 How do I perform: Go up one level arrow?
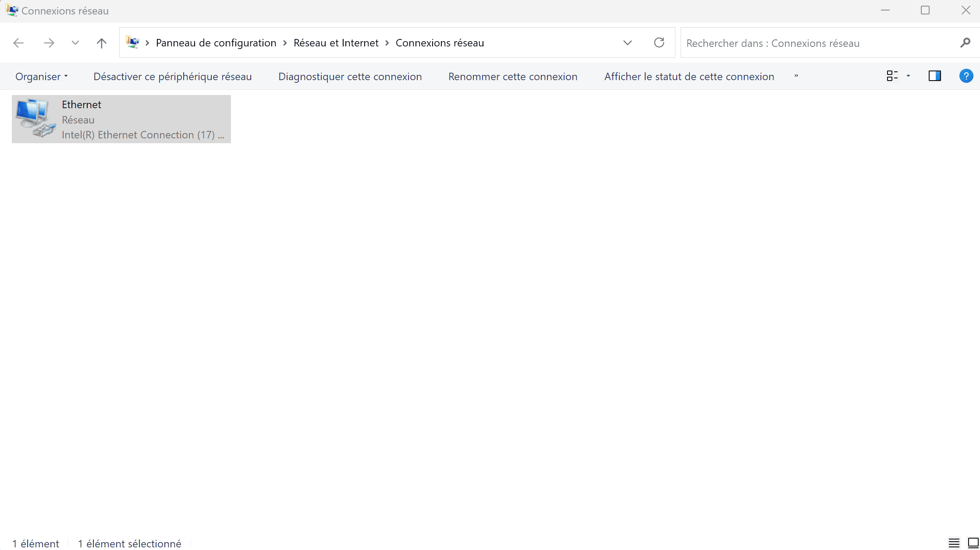101,43
